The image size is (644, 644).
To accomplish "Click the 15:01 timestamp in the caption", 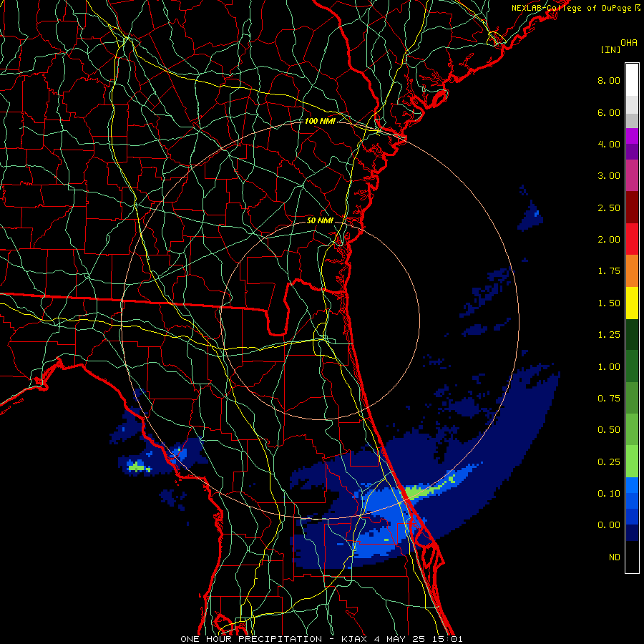I will click(449, 639).
